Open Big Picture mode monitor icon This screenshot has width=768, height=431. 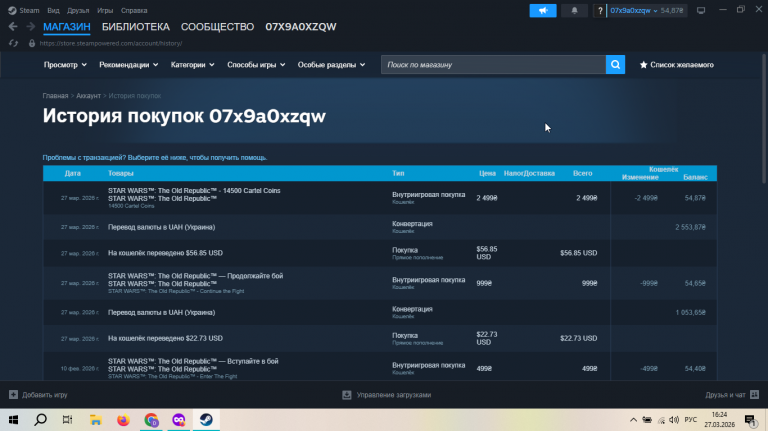point(701,10)
